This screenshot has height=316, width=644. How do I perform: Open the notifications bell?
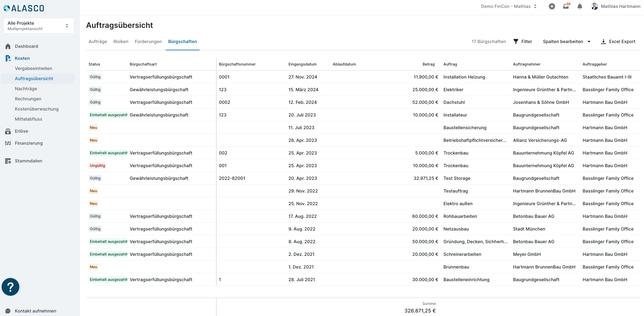tap(579, 6)
